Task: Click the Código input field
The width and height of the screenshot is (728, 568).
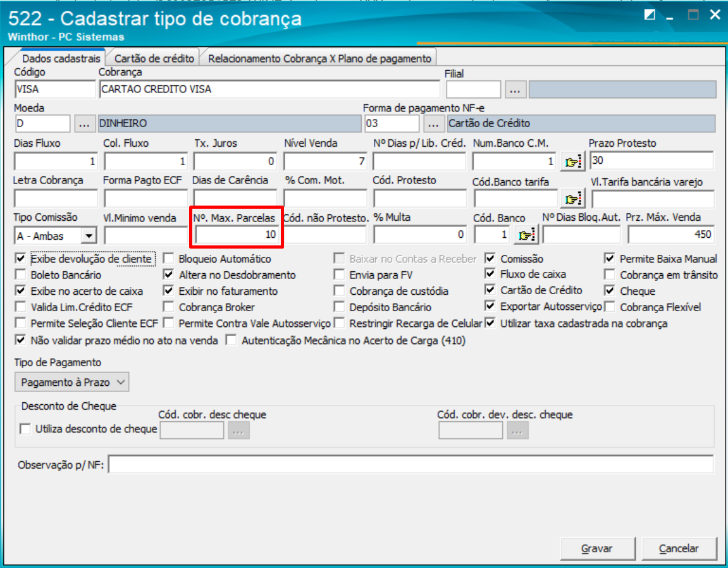Action: (55, 89)
